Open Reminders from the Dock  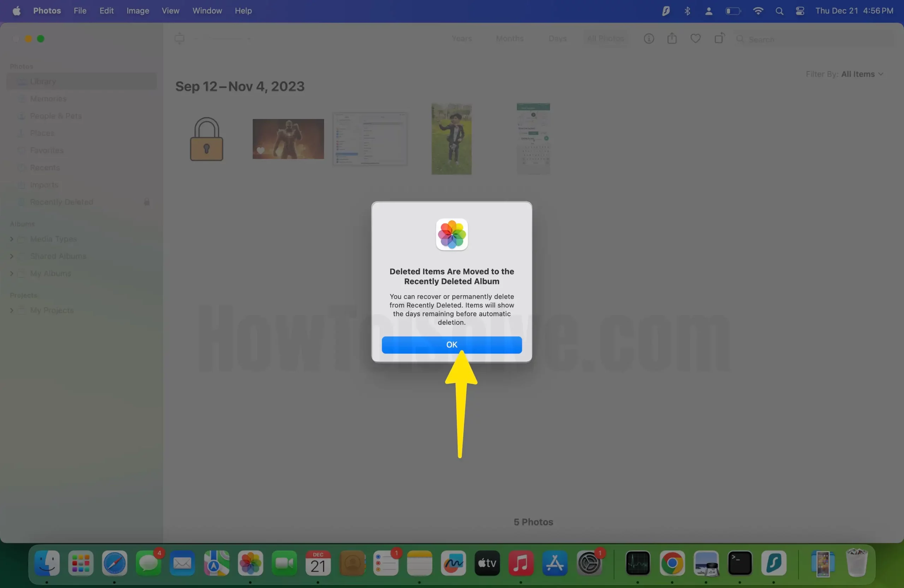[x=386, y=563]
